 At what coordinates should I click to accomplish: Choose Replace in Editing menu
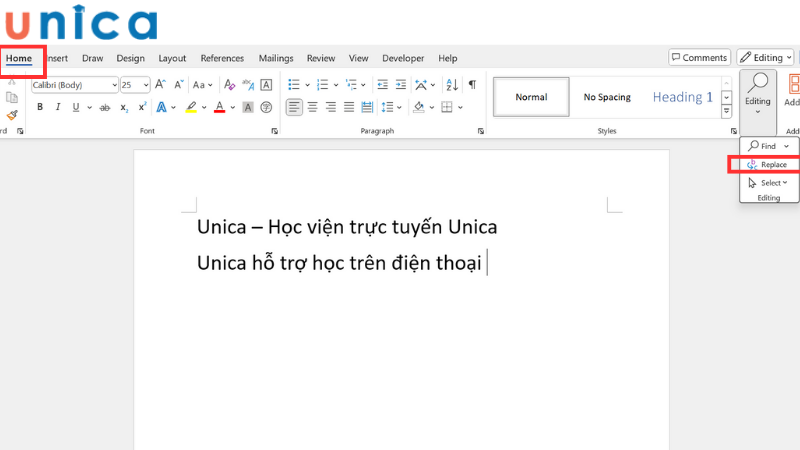click(767, 164)
